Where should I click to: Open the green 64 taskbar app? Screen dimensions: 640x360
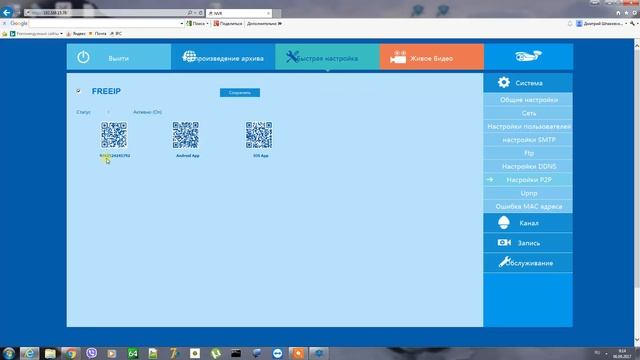pos(133,353)
